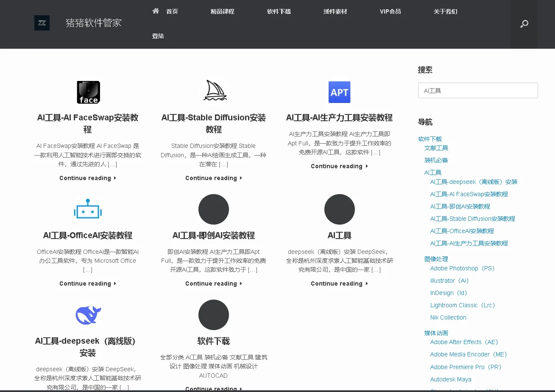
Task: Open the AI工具-OfficeAI安装教程 article title
Action: point(88,235)
